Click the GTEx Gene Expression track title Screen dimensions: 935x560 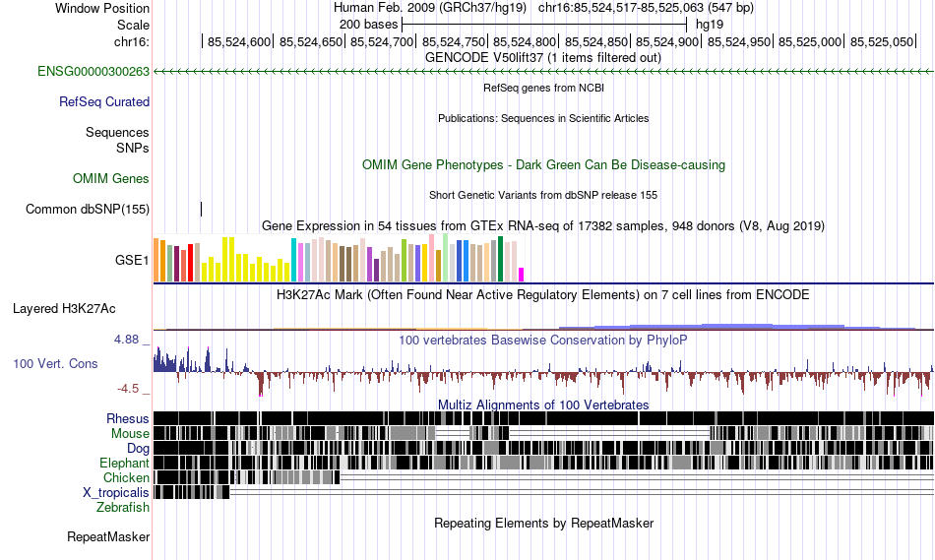click(x=543, y=226)
